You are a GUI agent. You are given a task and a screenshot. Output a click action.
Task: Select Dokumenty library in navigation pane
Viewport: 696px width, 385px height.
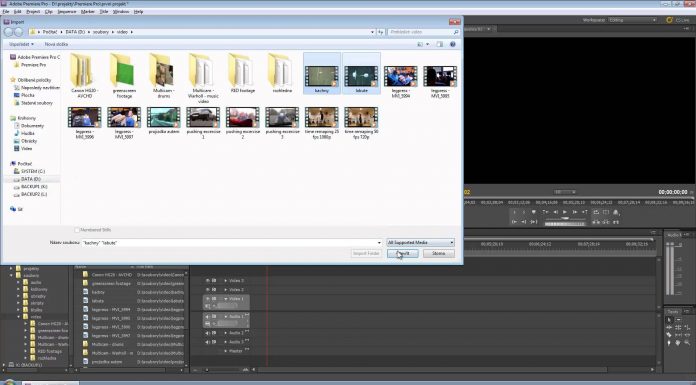(32, 126)
